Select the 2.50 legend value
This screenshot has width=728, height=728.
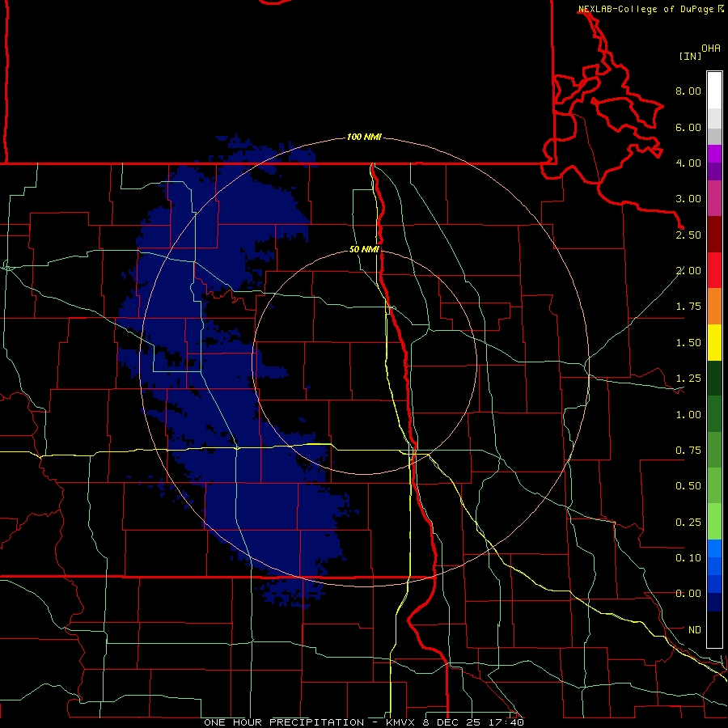688,235
